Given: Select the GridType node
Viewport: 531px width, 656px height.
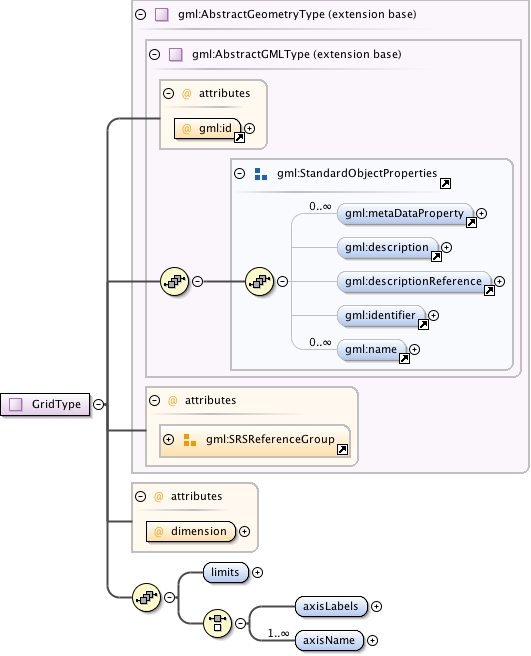Looking at the screenshot, I should coord(45,405).
